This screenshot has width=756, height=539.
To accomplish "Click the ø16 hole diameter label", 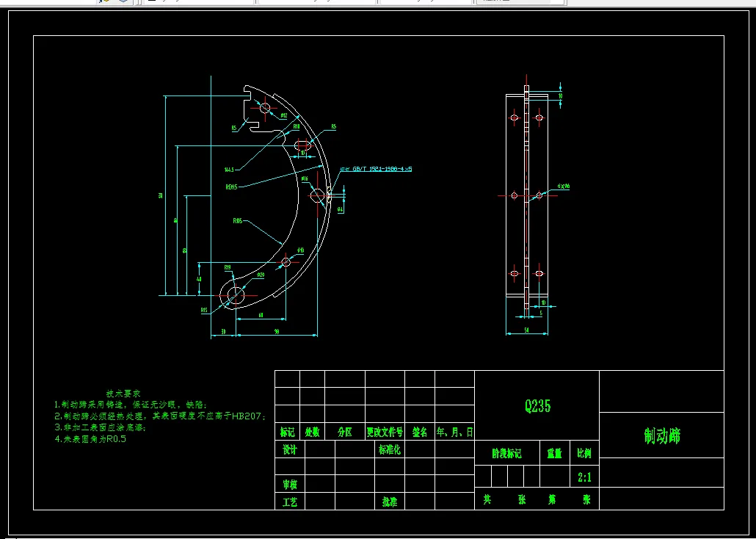I will coord(305,178).
